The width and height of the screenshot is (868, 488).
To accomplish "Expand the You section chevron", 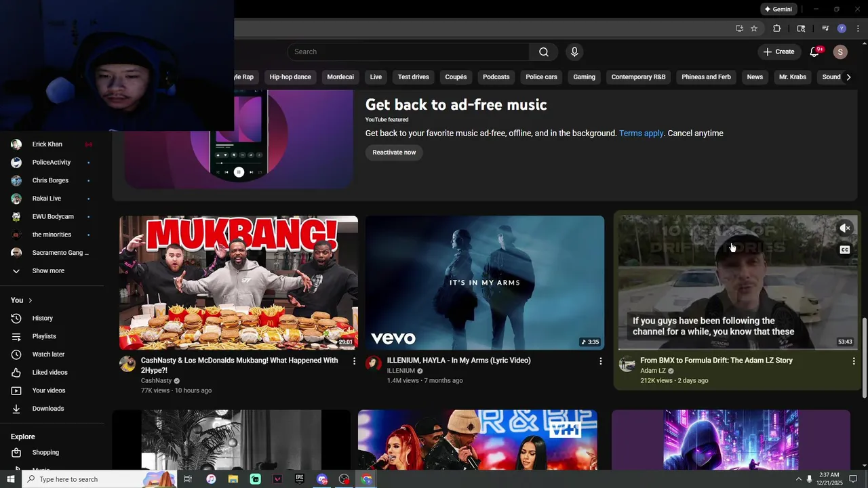I will click(30, 300).
